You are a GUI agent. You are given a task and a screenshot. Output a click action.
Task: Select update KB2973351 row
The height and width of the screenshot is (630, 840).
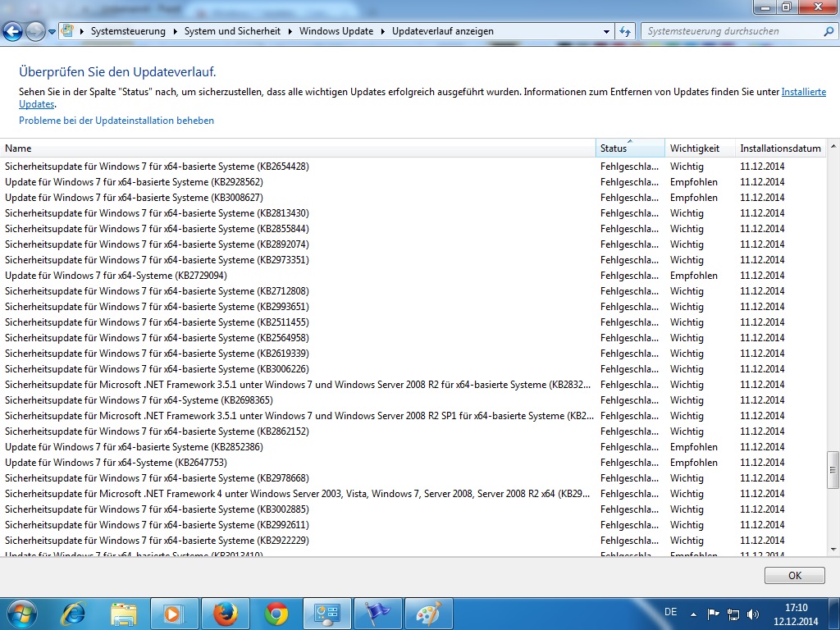pos(413,260)
